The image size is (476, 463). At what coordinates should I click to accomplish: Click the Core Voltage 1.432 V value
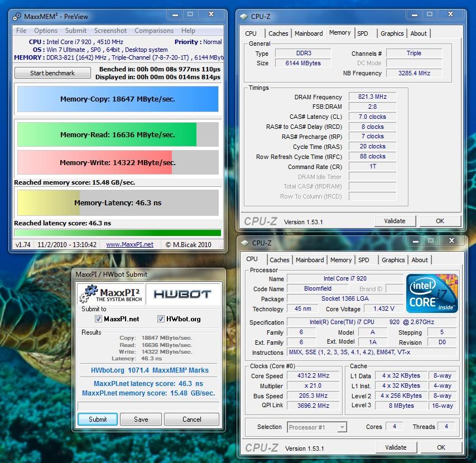pos(384,308)
